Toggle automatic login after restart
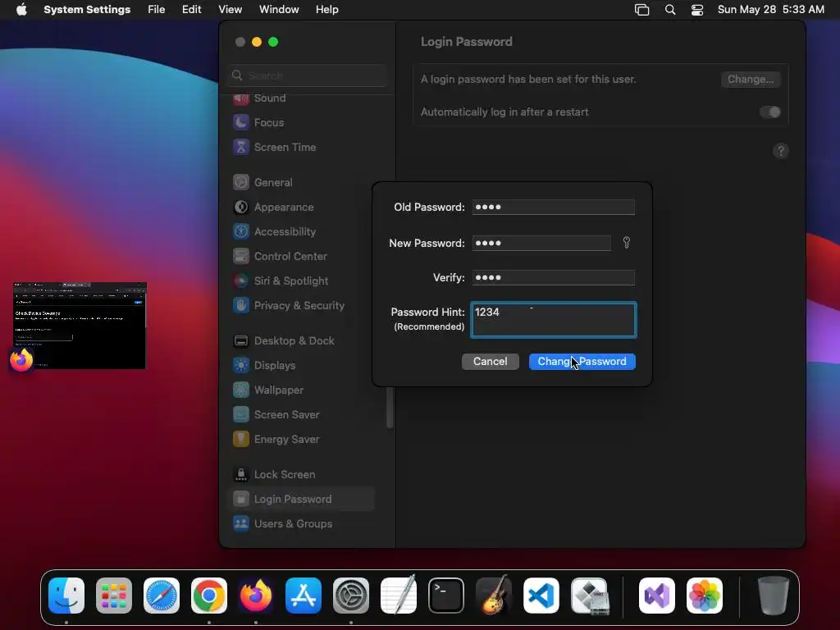The width and height of the screenshot is (840, 630). point(769,112)
